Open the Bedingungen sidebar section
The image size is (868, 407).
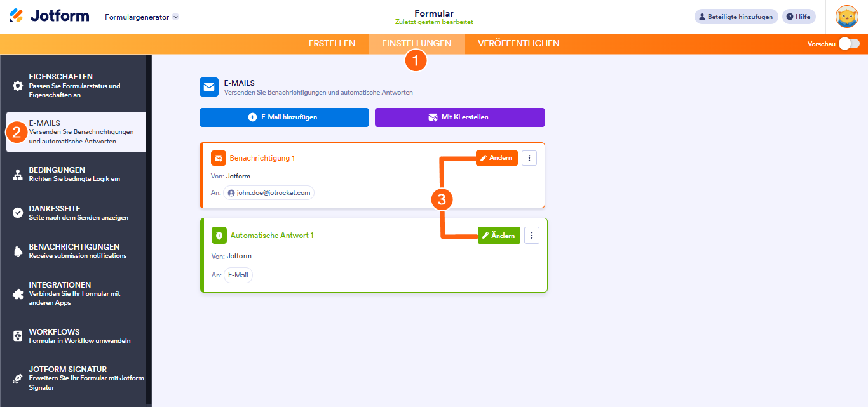tap(75, 175)
